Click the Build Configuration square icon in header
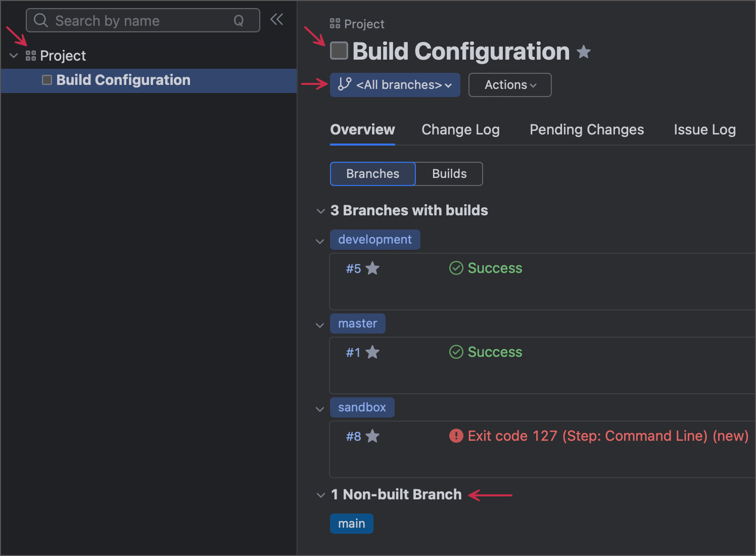Viewport: 756px width, 556px height. [x=339, y=50]
